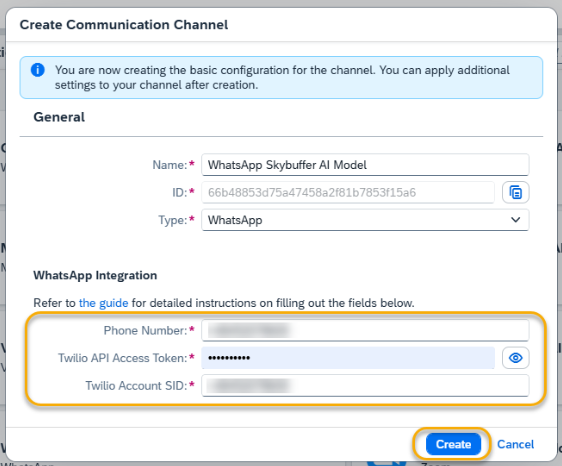Click the 'Twilio Account SID:' label
The height and width of the screenshot is (466, 562).
(x=136, y=386)
